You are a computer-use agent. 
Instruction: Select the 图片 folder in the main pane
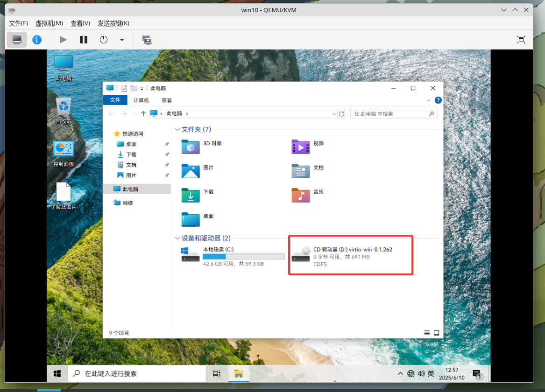pyautogui.click(x=198, y=170)
